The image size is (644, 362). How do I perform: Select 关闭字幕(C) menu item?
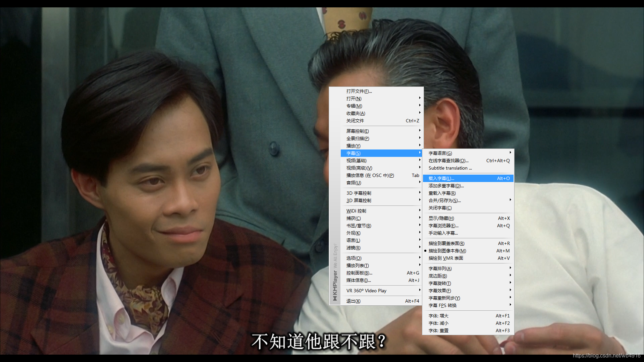pos(440,208)
